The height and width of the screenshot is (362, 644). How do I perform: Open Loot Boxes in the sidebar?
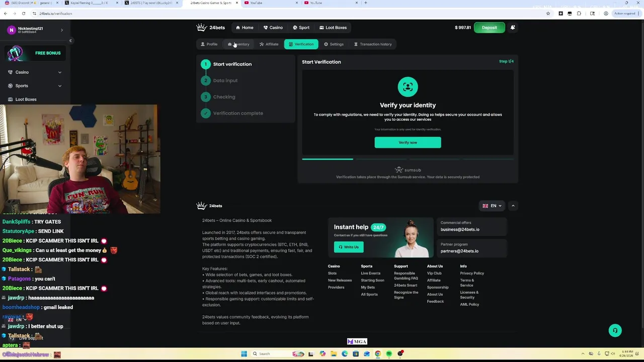coord(26,99)
